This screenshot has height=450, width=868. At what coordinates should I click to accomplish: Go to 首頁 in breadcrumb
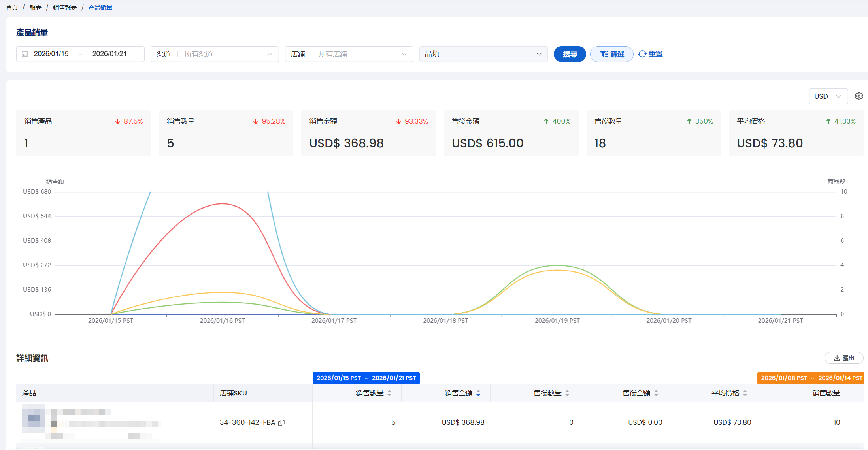coord(12,8)
